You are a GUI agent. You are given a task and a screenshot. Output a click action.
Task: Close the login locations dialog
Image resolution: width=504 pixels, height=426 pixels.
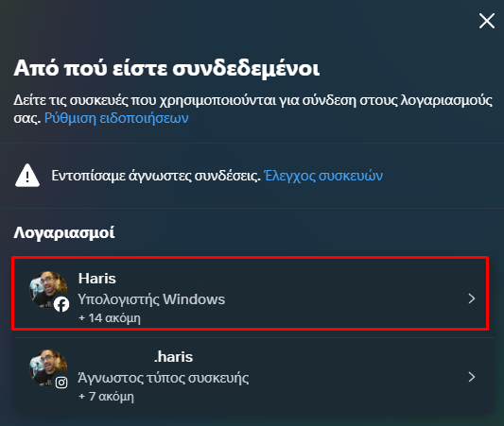[487, 21]
